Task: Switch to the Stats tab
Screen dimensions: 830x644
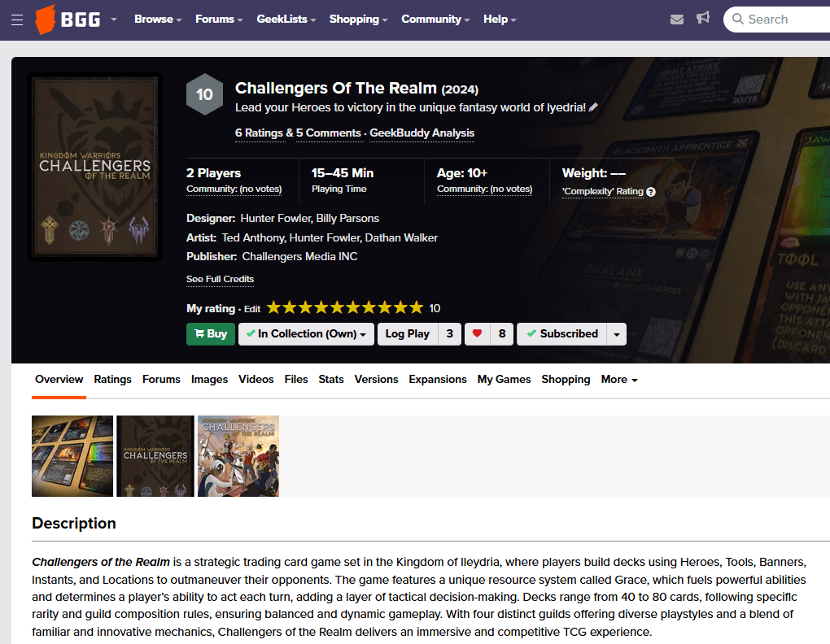Action: (331, 380)
